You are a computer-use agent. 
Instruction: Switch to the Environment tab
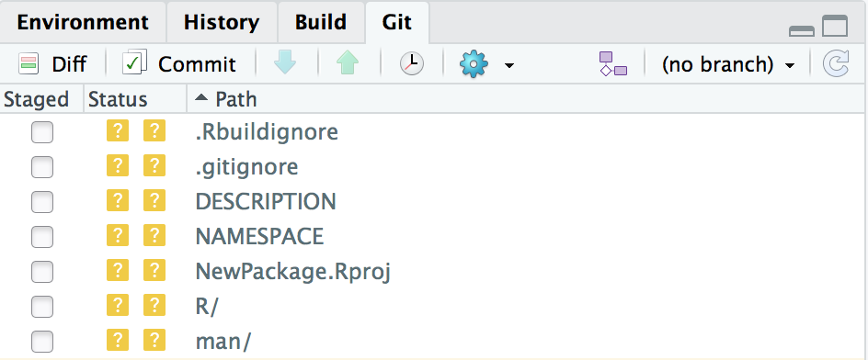point(83,22)
